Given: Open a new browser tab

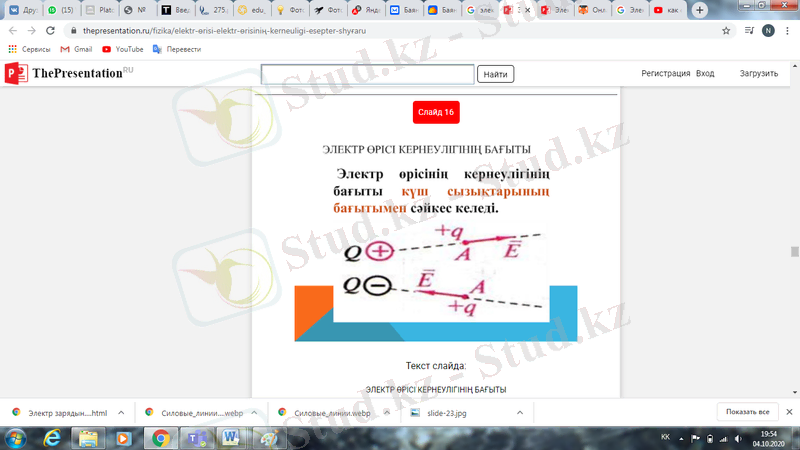Looking at the screenshot, I should [699, 10].
